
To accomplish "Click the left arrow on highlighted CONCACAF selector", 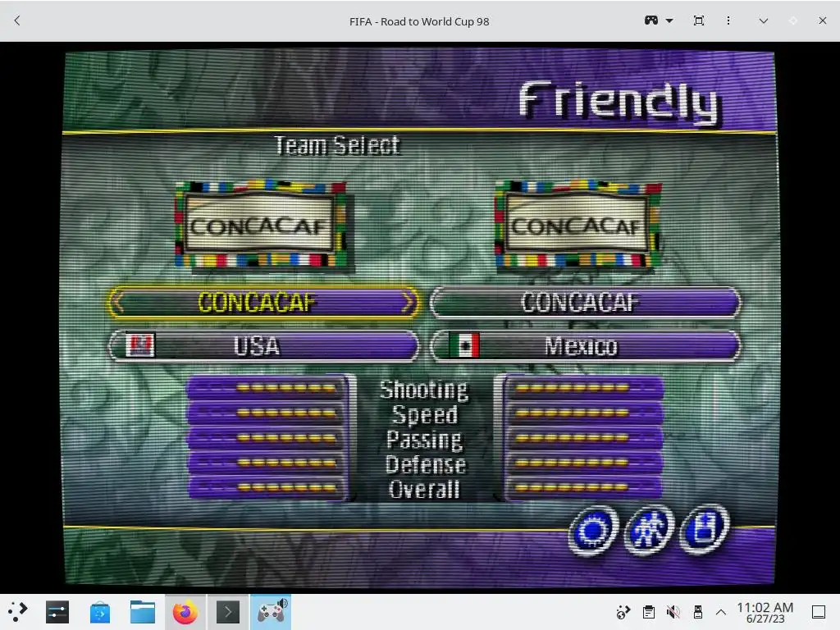I will point(118,303).
